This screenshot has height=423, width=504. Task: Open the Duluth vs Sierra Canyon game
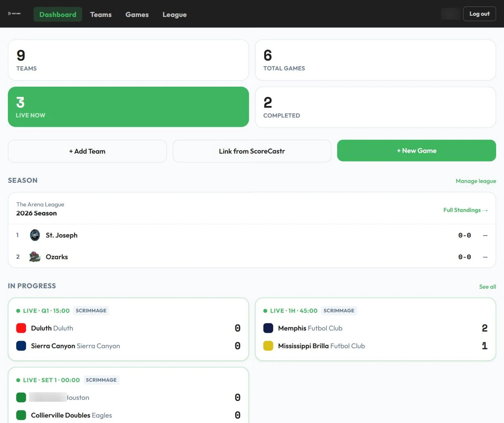point(128,329)
